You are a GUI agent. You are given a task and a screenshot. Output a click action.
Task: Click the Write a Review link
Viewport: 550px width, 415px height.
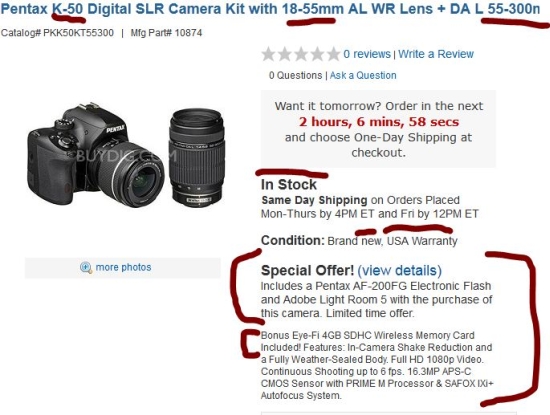click(x=436, y=54)
